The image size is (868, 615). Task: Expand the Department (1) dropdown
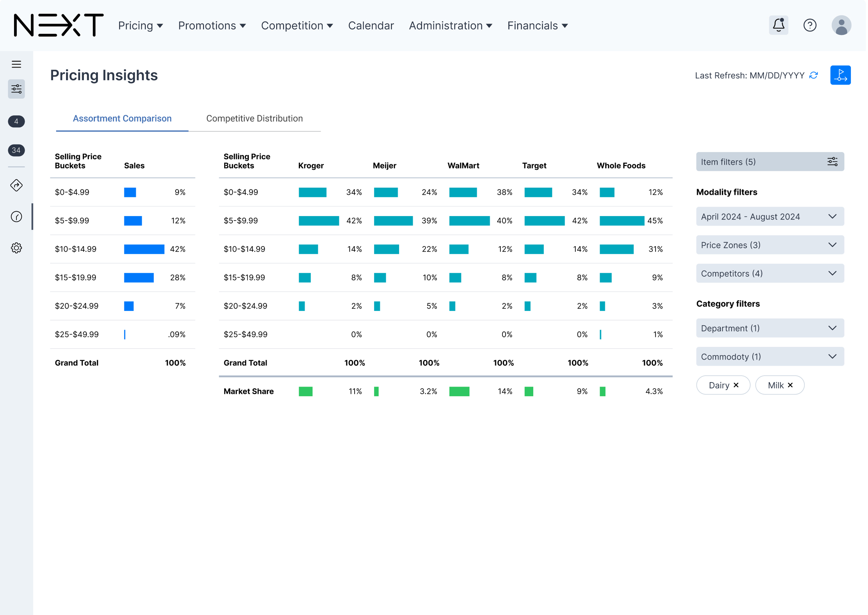click(769, 328)
